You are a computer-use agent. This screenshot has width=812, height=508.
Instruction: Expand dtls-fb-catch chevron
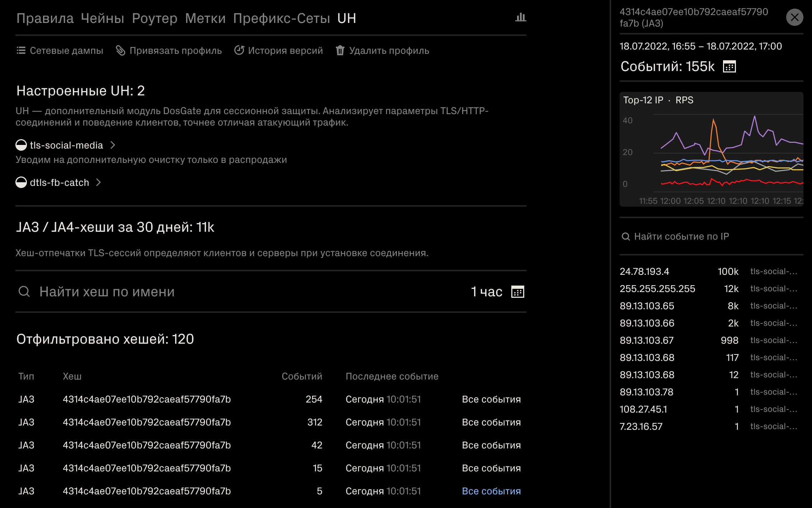(99, 183)
